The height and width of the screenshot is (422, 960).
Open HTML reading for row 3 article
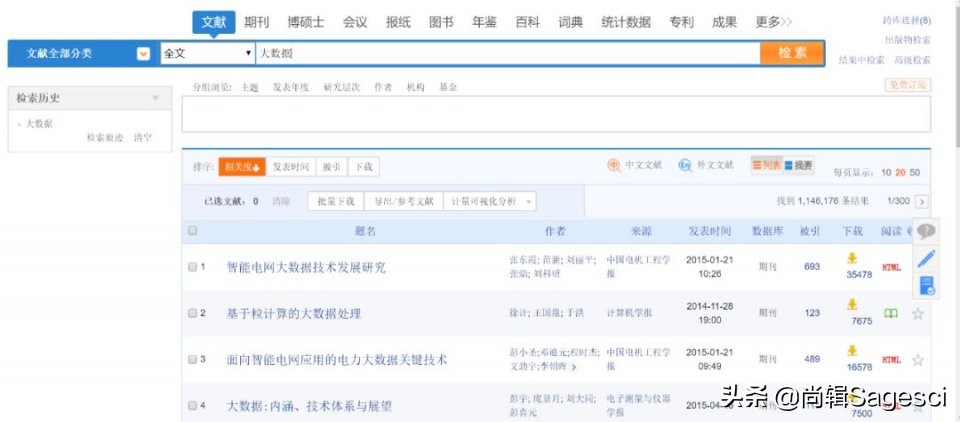click(891, 360)
